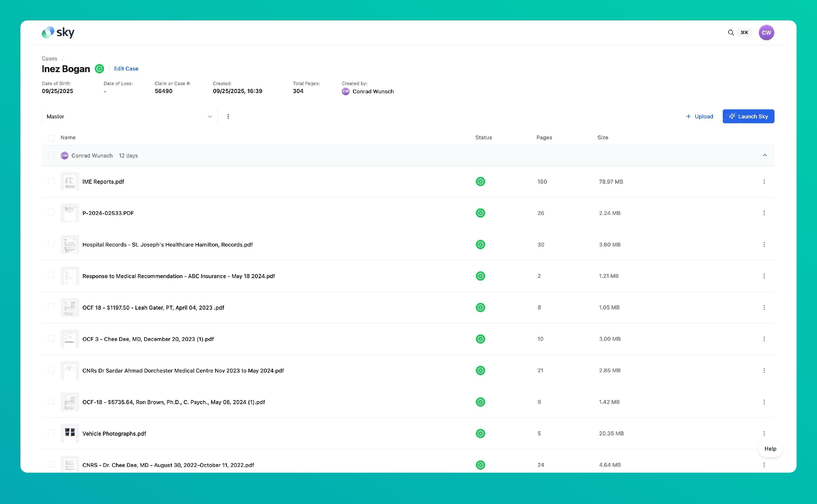Viewport: 817px width, 504px height.
Task: Check the box for IME Reports.pdf
Action: point(51,181)
